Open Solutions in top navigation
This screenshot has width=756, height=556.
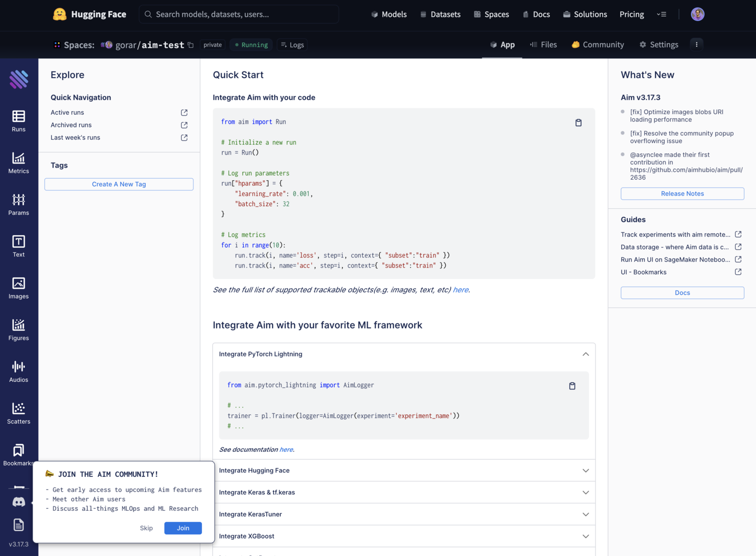(x=585, y=14)
